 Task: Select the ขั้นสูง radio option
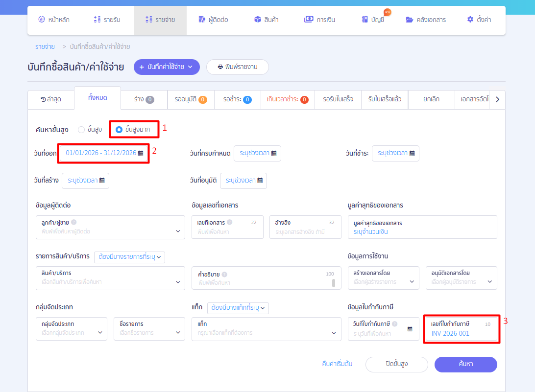click(x=81, y=130)
